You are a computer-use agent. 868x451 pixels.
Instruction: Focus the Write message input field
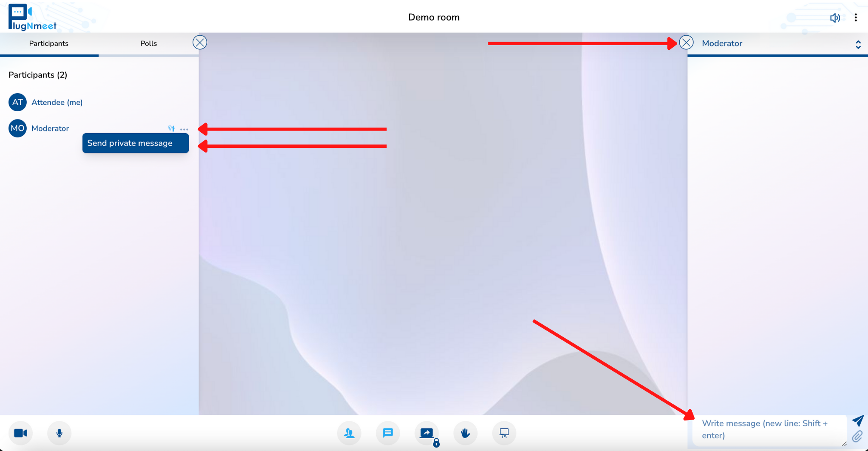(x=770, y=431)
